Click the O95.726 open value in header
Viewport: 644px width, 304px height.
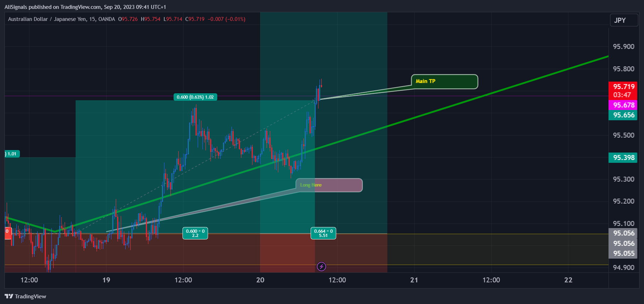tap(128, 19)
